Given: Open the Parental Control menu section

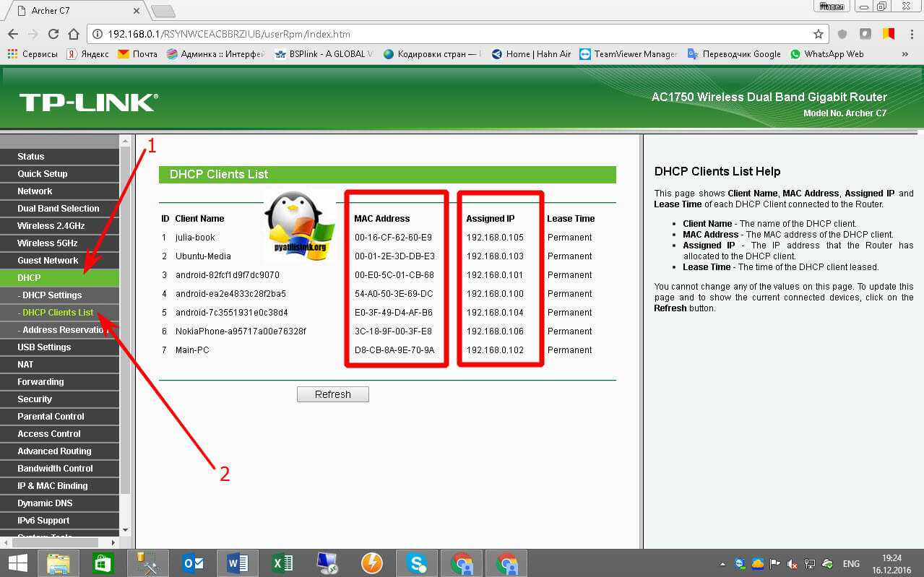Looking at the screenshot, I should click(51, 416).
